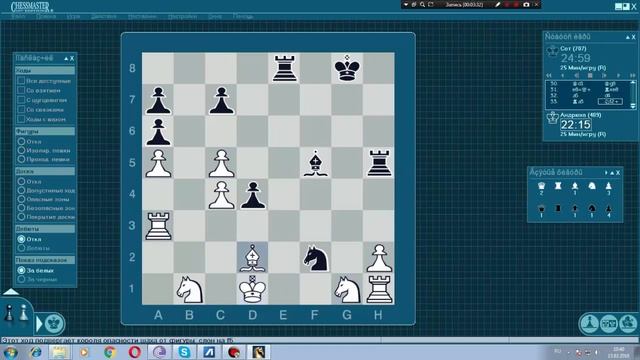Select the white rook on h1

379,289
